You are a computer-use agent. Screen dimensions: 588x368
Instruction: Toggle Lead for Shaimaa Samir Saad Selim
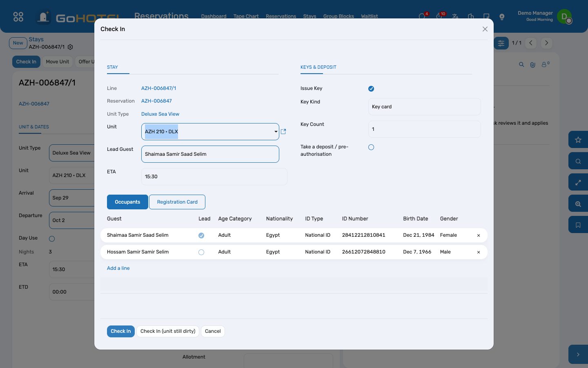201,236
